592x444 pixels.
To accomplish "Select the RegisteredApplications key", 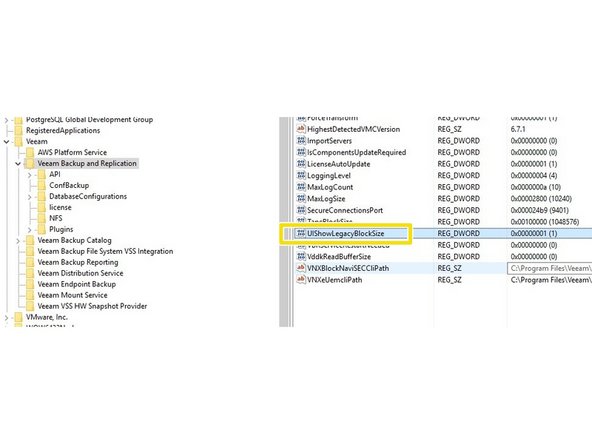I will pyautogui.click(x=63, y=131).
